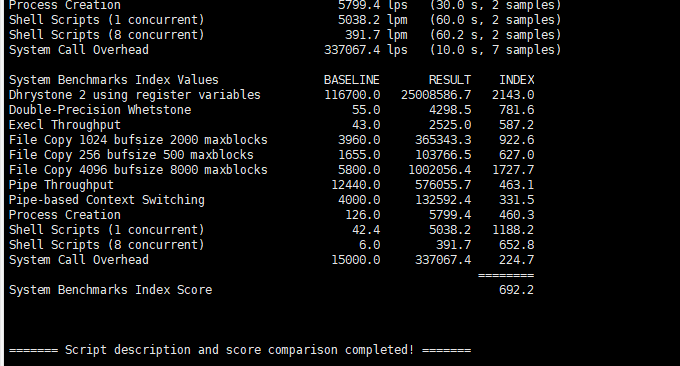Screen dimensions: 680x366
Task: Click 'Shell Scripts (8 concurrent)' in index table
Action: click(107, 245)
